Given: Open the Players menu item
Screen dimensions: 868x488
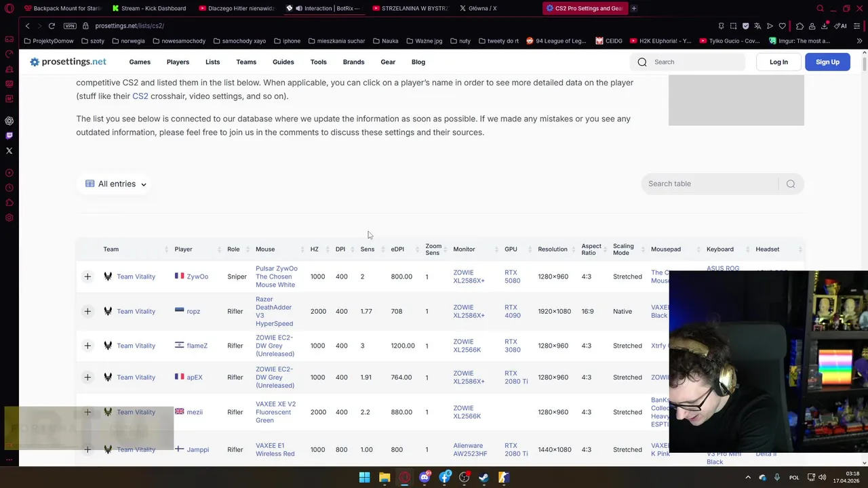Looking at the screenshot, I should [178, 62].
